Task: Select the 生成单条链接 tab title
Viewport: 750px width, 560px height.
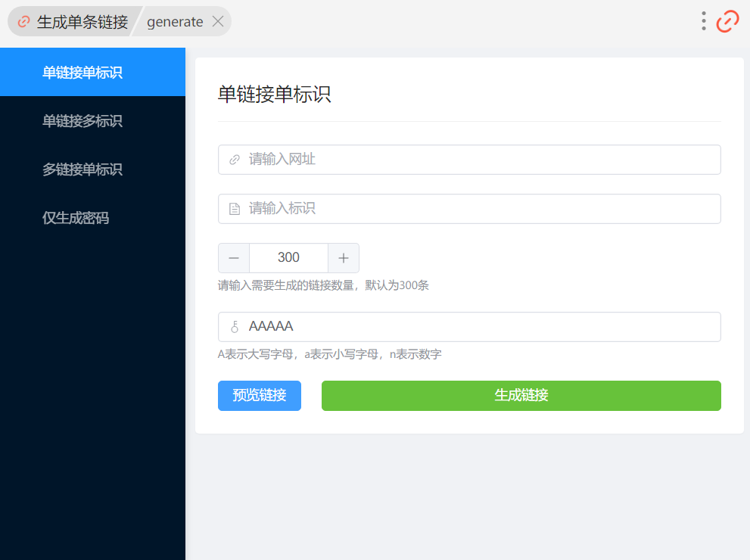Action: coord(82,22)
